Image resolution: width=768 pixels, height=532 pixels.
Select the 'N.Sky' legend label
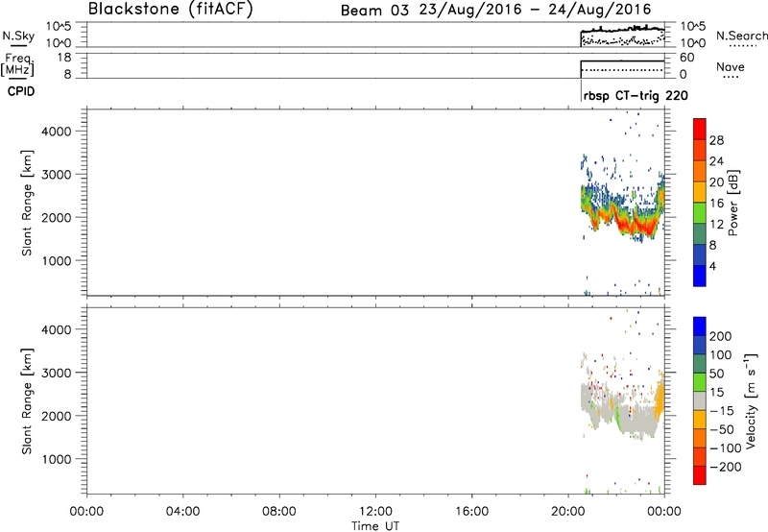point(18,36)
